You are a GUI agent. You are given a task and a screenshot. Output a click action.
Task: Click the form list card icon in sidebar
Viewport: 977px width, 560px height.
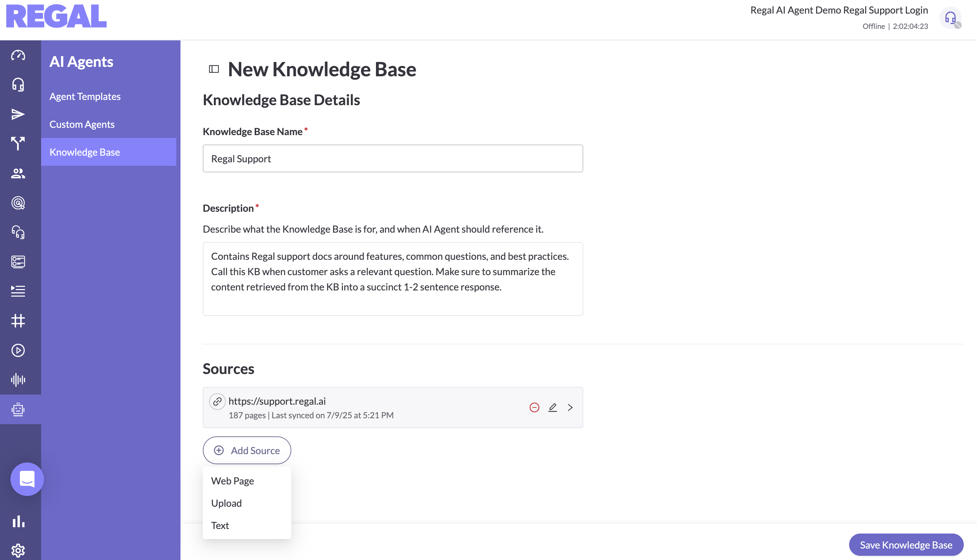click(x=18, y=262)
